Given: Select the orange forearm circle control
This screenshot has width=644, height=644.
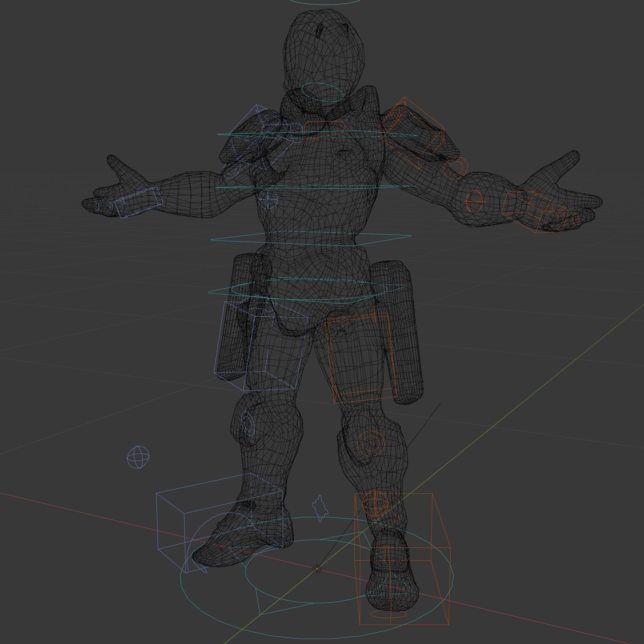Looking at the screenshot, I should [475, 202].
